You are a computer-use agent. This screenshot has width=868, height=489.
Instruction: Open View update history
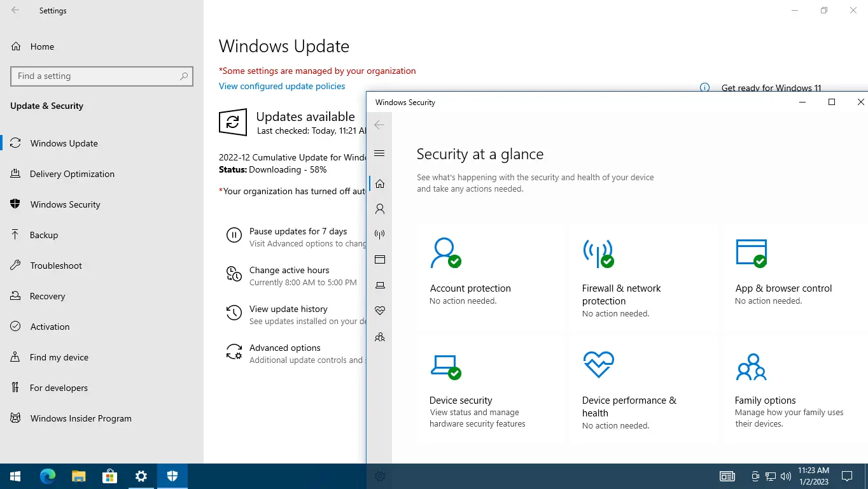(x=288, y=309)
